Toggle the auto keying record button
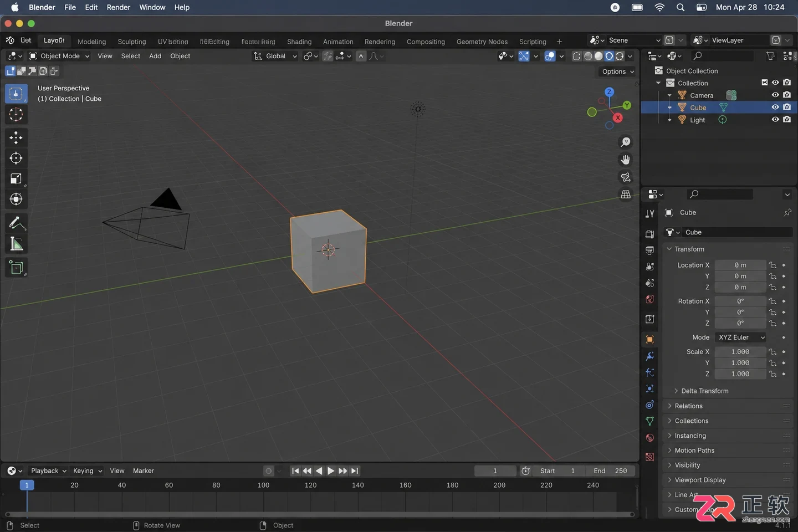The image size is (798, 532). [269, 471]
